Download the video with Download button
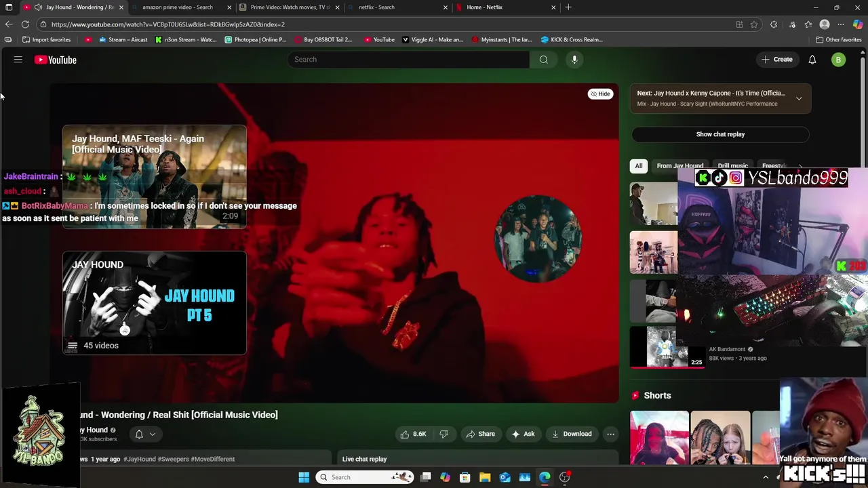 tap(571, 434)
